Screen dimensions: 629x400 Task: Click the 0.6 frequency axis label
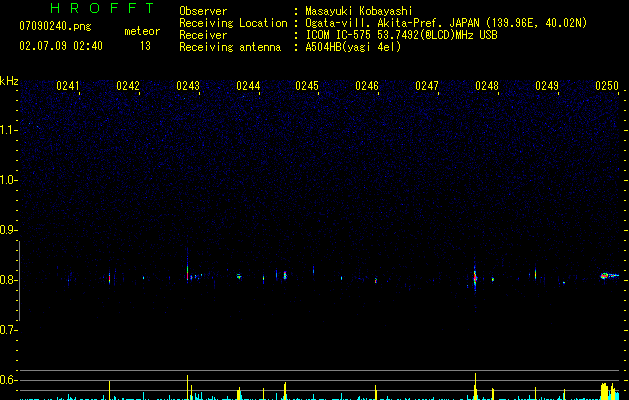[8, 380]
